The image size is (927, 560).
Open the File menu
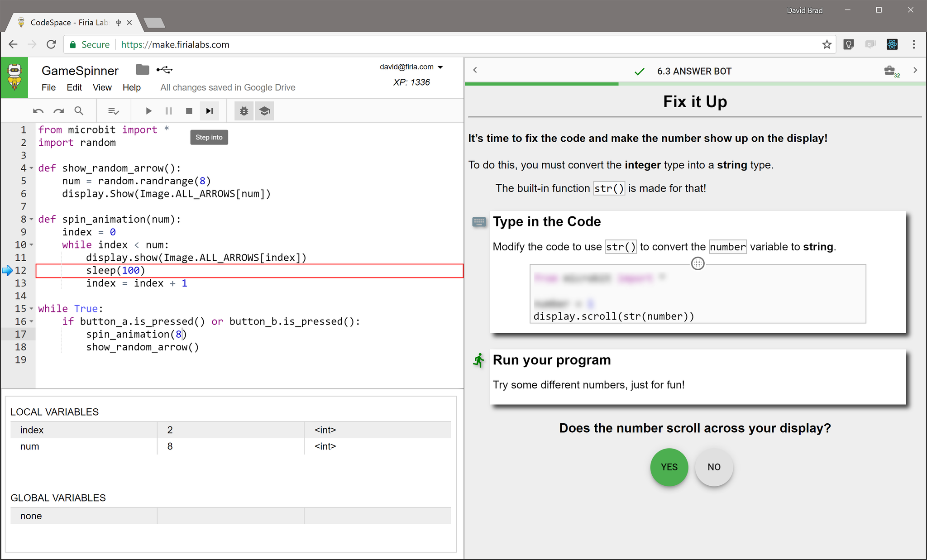(48, 87)
